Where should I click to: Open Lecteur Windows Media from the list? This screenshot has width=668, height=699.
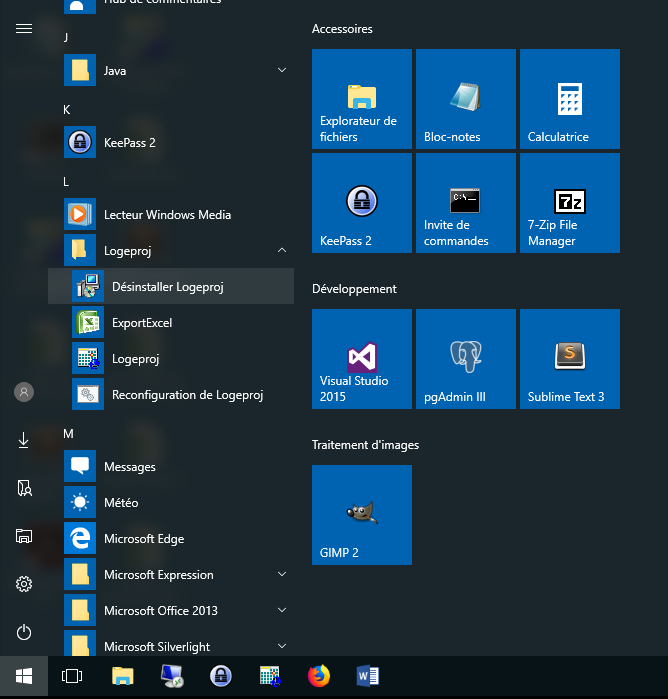pyautogui.click(x=171, y=214)
